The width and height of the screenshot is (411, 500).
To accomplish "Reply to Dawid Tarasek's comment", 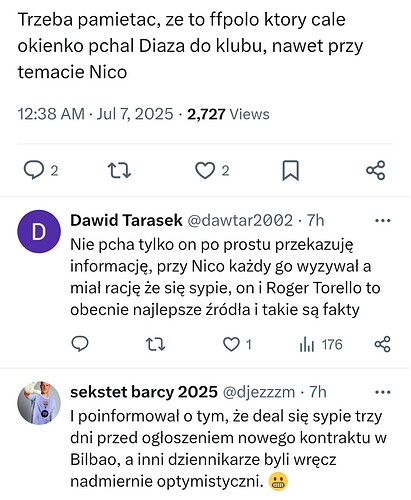I will click(80, 344).
